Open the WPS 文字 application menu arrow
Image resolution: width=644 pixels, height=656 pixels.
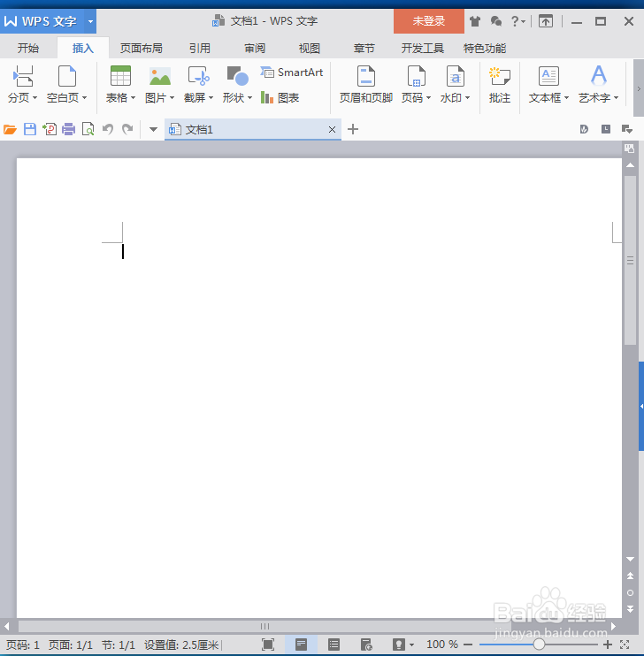pyautogui.click(x=90, y=21)
